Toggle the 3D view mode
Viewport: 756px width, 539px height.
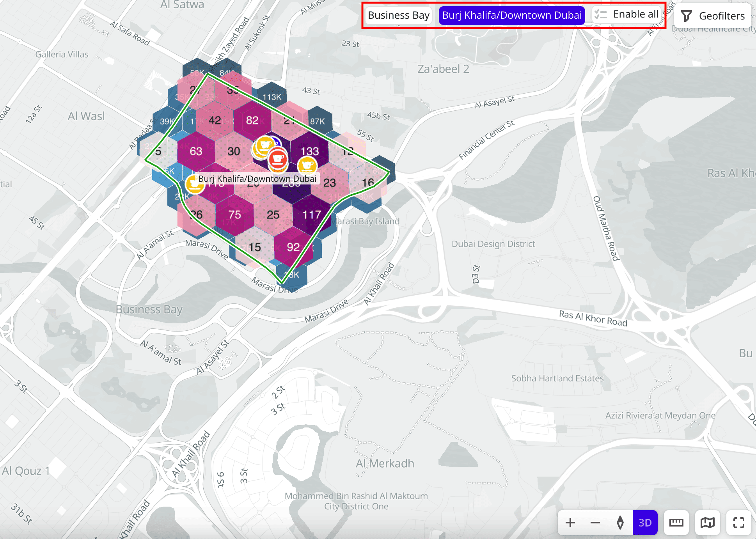(645, 523)
